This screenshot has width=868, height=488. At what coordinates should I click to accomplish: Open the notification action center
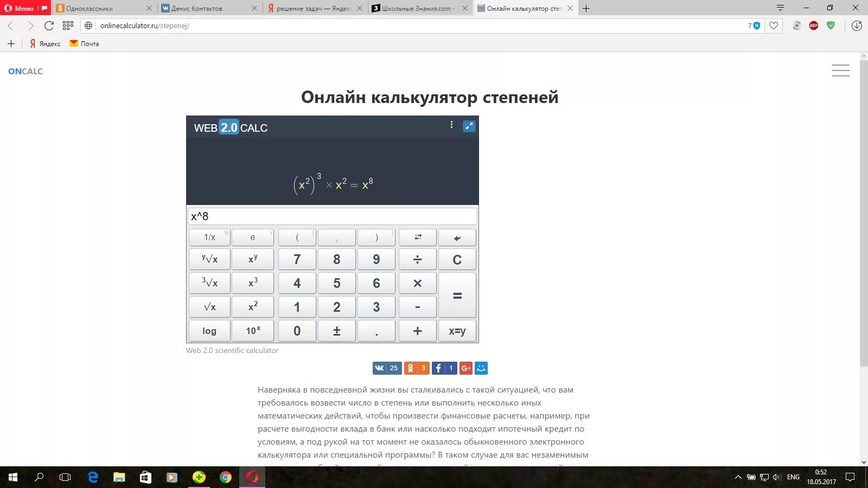(850, 477)
